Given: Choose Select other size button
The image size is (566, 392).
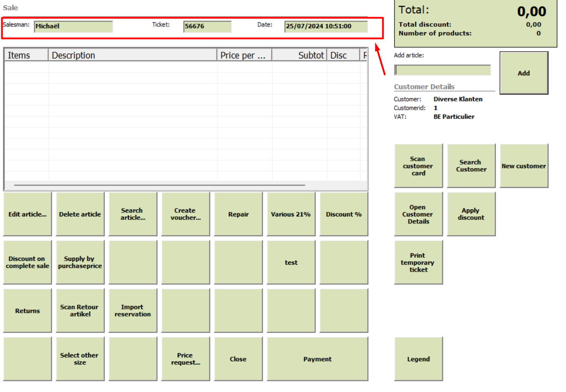Looking at the screenshot, I should (80, 359).
